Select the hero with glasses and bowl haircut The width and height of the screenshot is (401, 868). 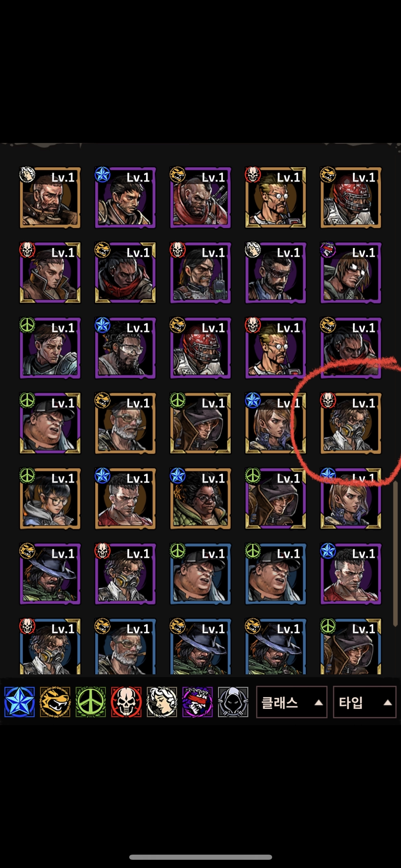tap(50, 499)
